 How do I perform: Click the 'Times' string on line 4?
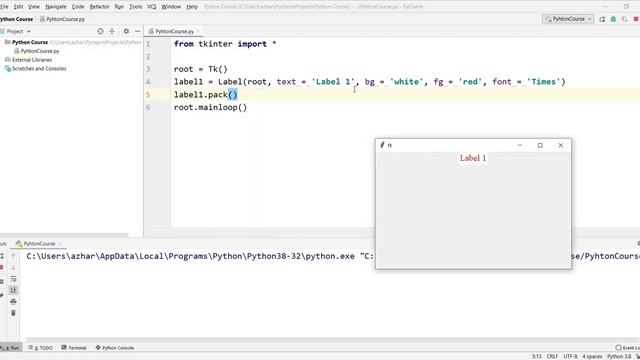coord(543,82)
